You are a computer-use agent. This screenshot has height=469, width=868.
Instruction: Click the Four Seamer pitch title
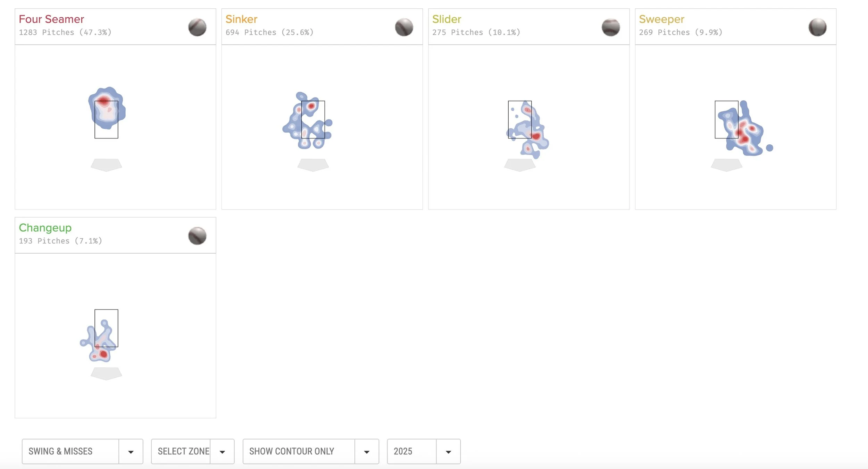click(x=51, y=19)
